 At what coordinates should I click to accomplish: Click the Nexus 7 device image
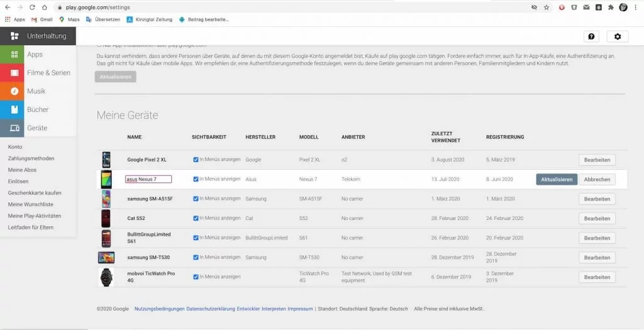click(x=106, y=179)
